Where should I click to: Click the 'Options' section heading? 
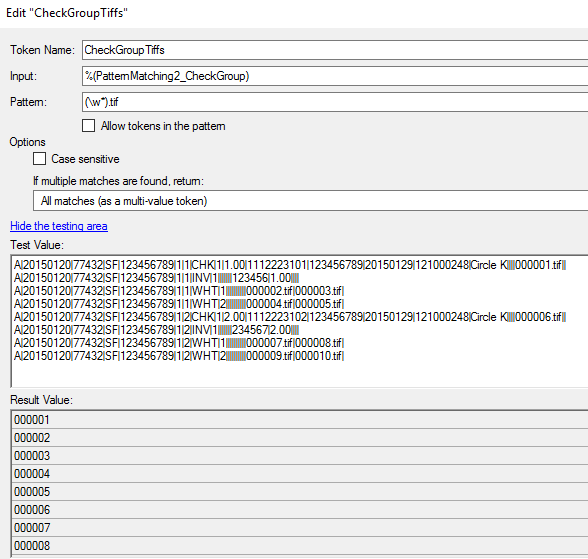coord(27,142)
